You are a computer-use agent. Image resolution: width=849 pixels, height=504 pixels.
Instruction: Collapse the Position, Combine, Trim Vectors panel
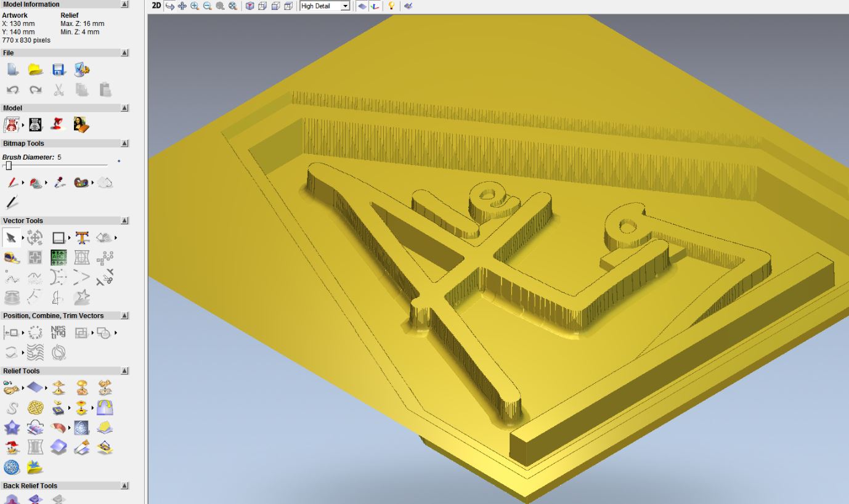pyautogui.click(x=125, y=316)
